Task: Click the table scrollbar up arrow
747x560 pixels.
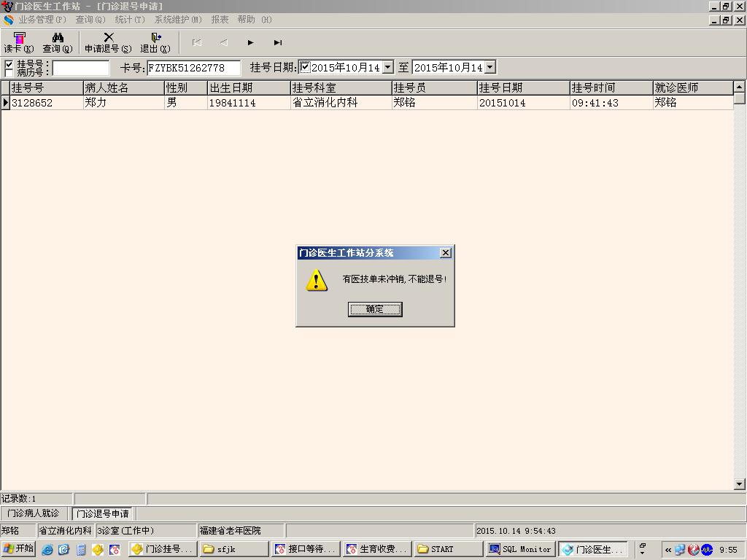Action: click(740, 87)
